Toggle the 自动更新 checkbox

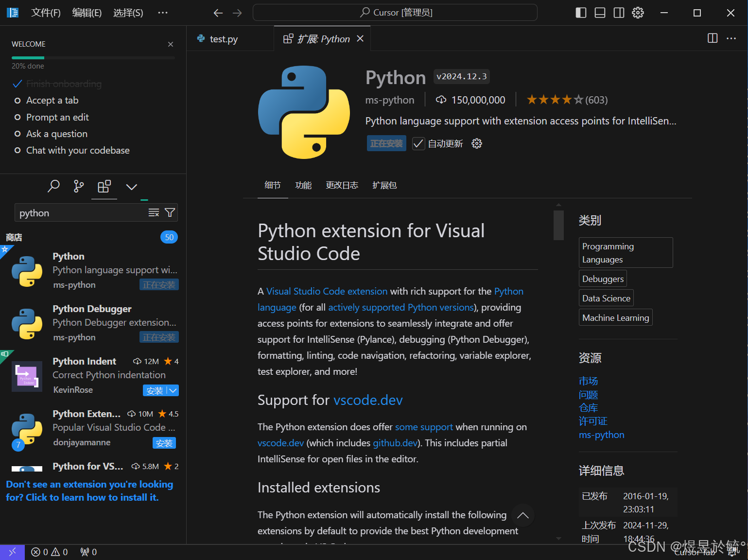(x=418, y=143)
